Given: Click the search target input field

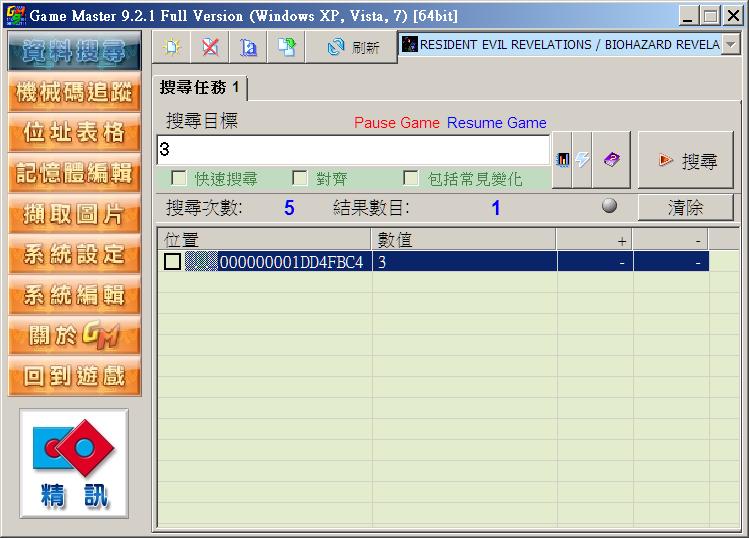Looking at the screenshot, I should click(352, 150).
